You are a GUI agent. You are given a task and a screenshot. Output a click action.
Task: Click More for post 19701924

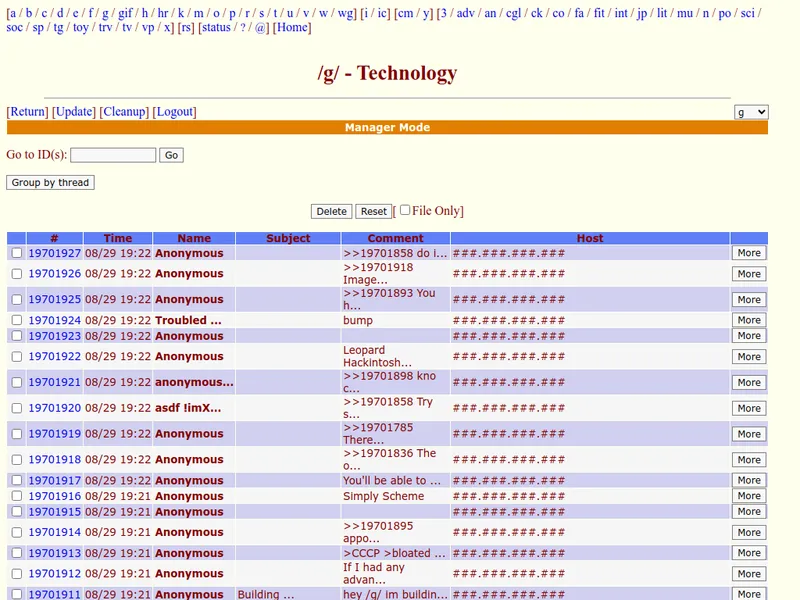coord(748,320)
